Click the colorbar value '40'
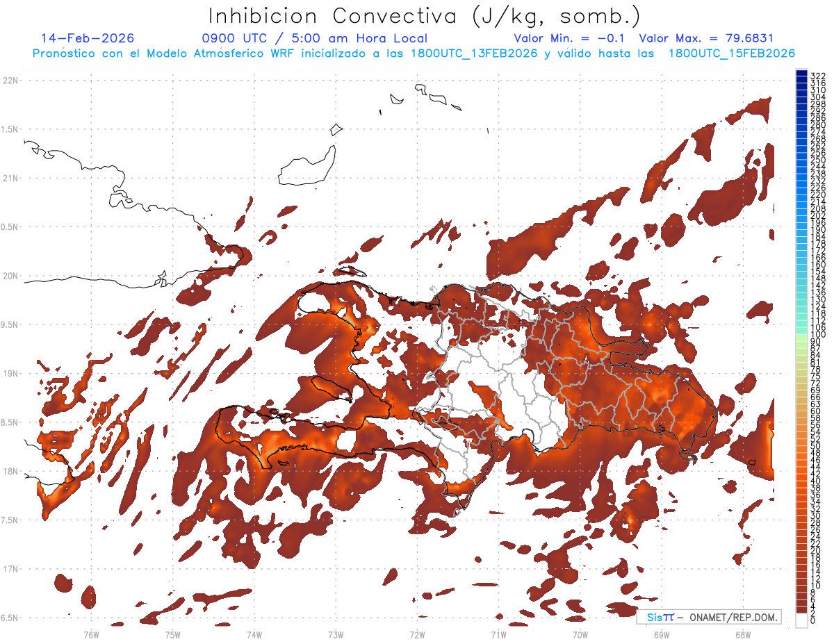This screenshot has height=644, width=834. pos(816,481)
